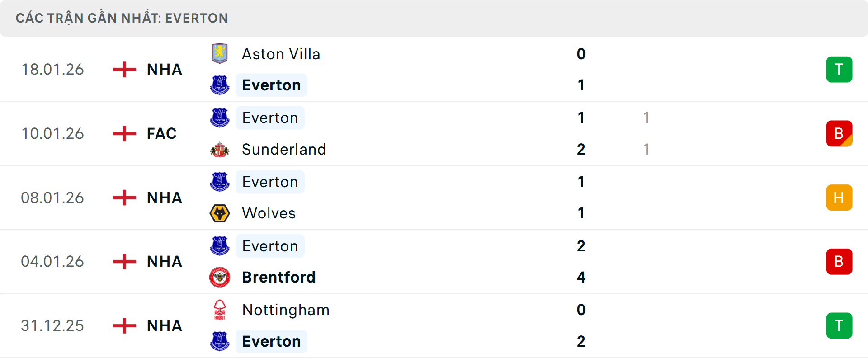Expand the Nottingham vs Everton match row
868x358 pixels.
point(434,325)
